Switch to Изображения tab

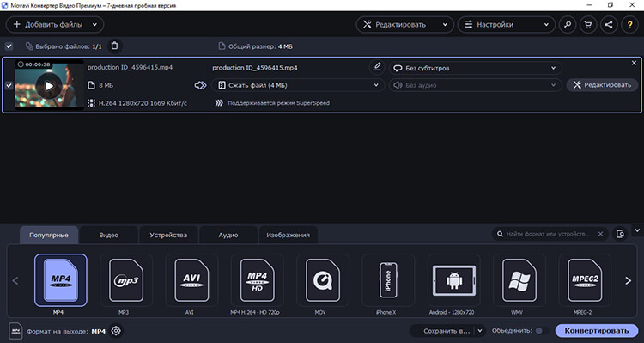[288, 236]
